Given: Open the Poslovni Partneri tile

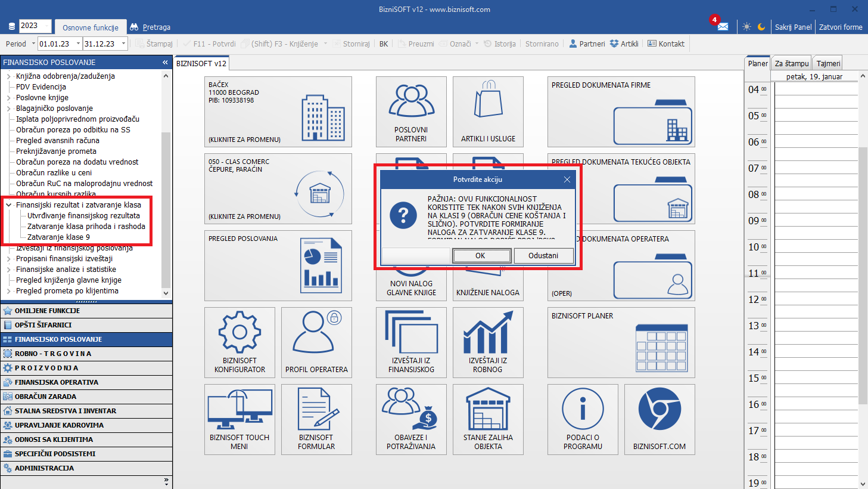Looking at the screenshot, I should click(411, 112).
